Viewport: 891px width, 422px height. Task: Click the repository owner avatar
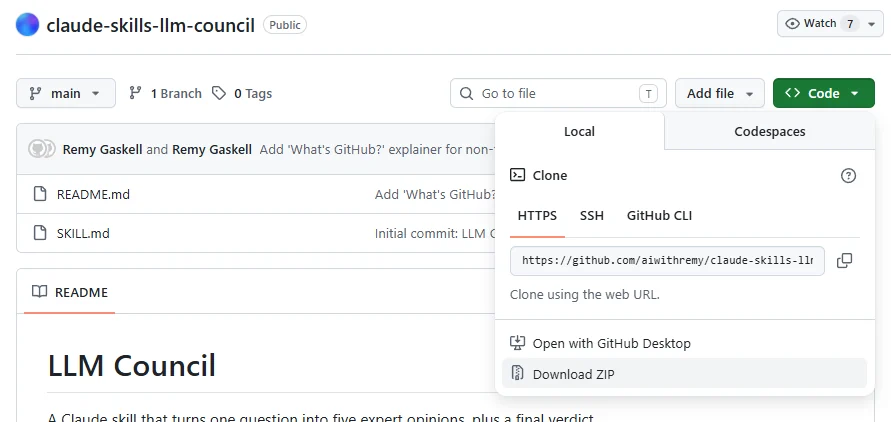click(x=27, y=24)
